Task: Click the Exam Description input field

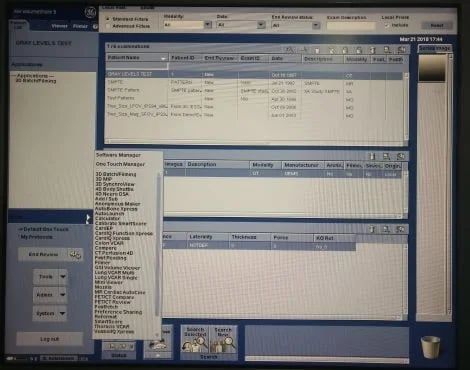Action: coord(351,26)
